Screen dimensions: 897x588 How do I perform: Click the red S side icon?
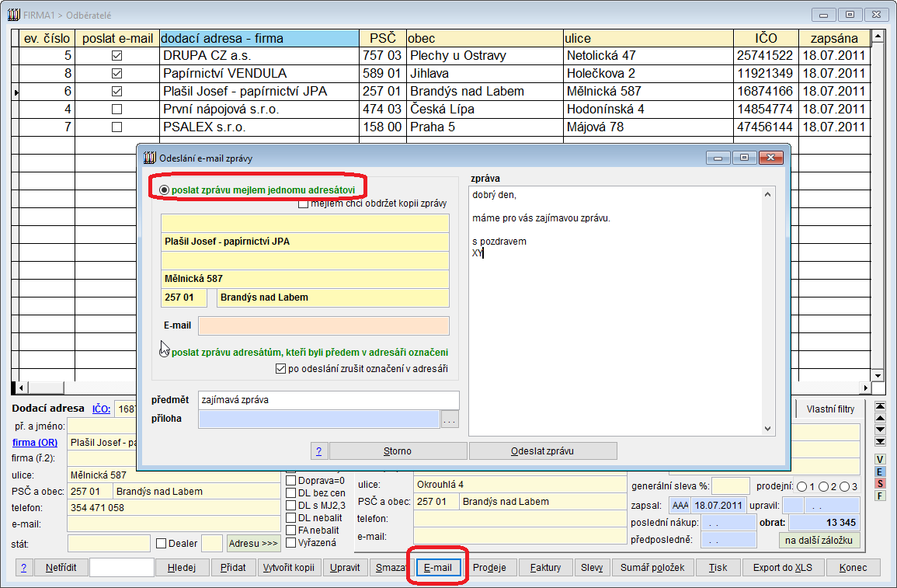pyautogui.click(x=880, y=483)
